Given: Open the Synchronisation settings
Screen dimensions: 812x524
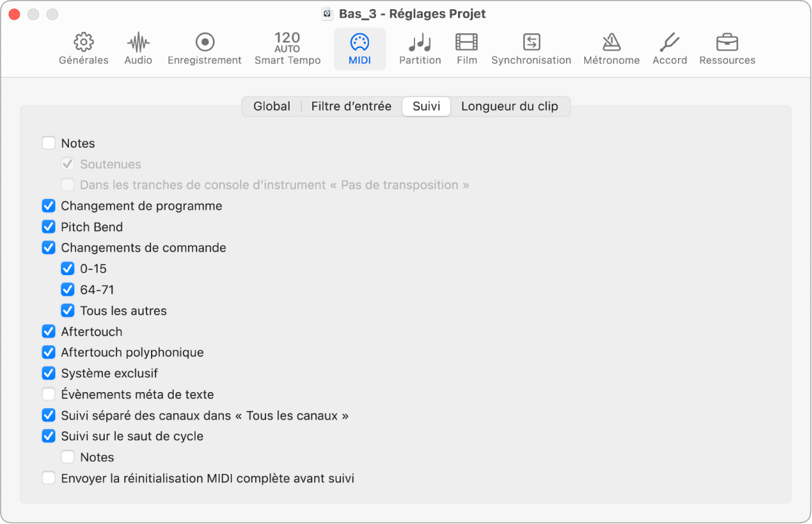Looking at the screenshot, I should click(x=532, y=47).
